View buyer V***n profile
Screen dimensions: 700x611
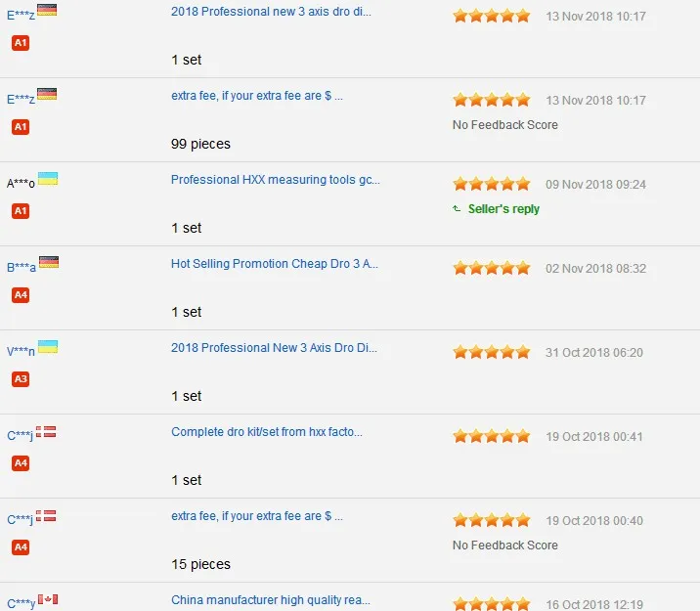pyautogui.click(x=21, y=352)
